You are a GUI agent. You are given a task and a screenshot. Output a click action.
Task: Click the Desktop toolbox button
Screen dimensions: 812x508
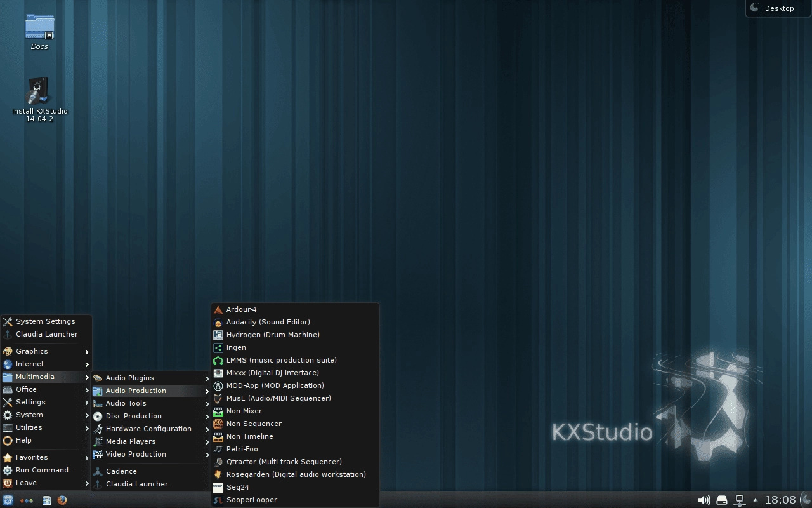(x=778, y=8)
